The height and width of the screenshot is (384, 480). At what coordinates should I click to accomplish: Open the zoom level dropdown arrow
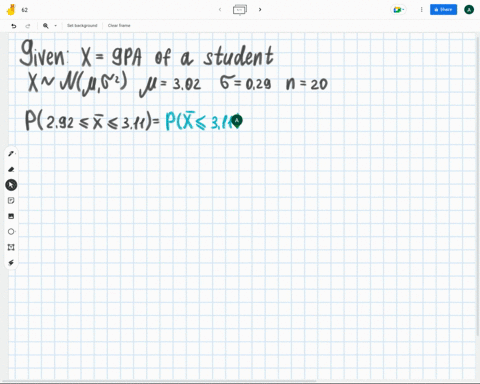pos(55,26)
